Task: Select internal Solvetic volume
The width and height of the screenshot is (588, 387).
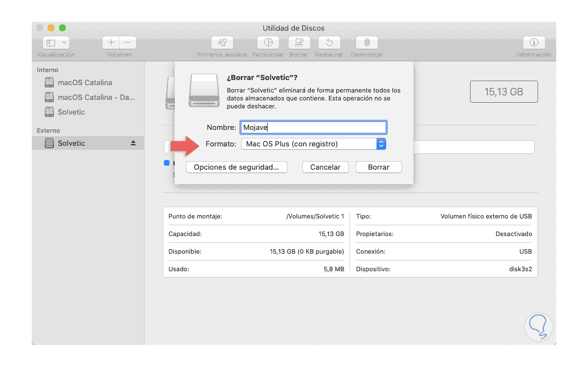Action: point(71,112)
